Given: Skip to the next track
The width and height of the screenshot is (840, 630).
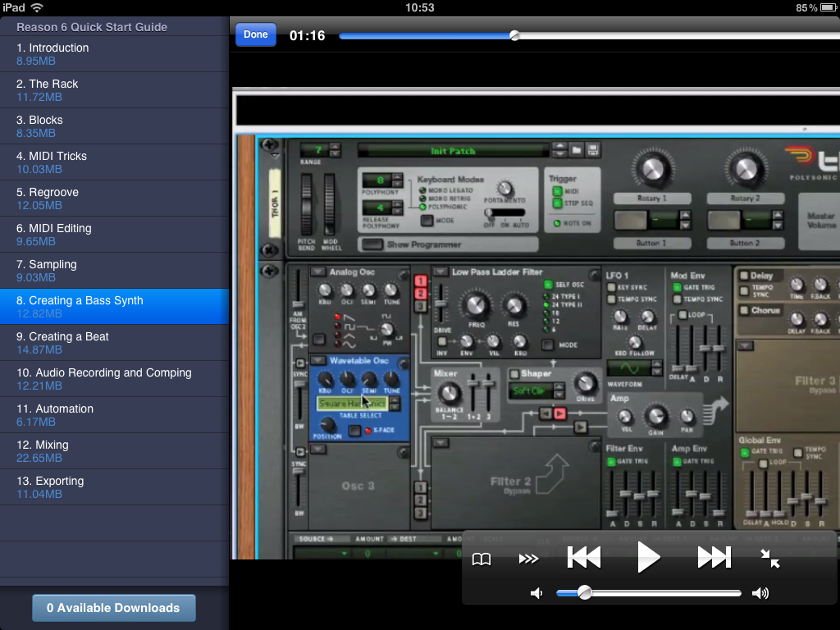Looking at the screenshot, I should (x=714, y=559).
